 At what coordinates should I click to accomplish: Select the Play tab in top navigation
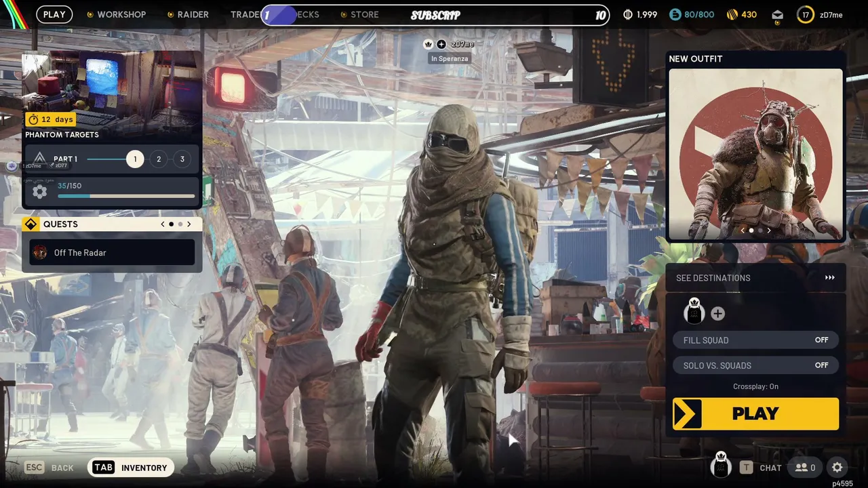(54, 14)
